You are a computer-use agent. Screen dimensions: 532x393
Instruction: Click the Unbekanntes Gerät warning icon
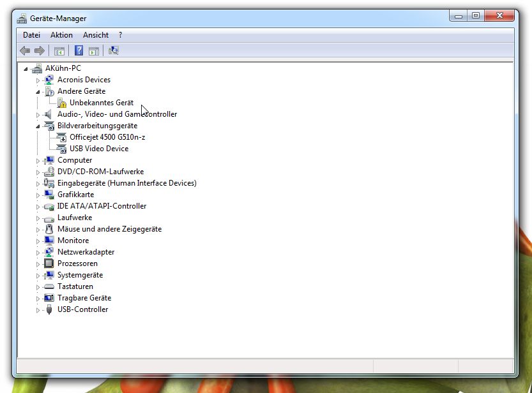61,103
